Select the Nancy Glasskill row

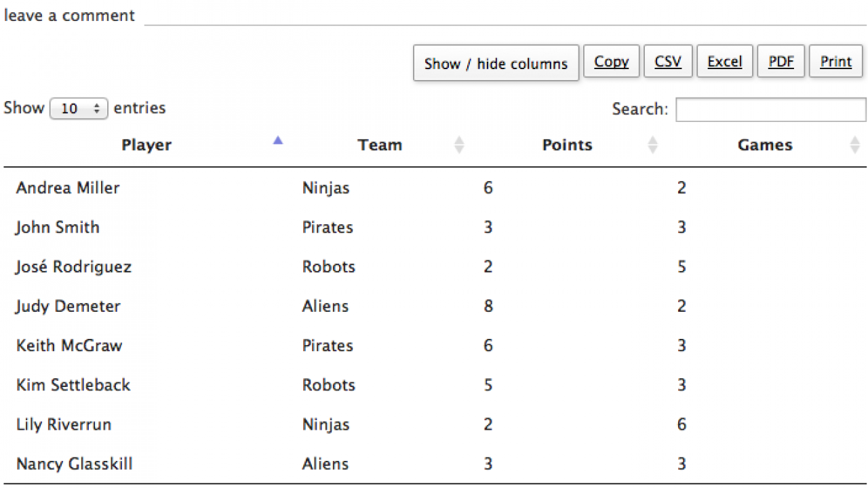click(x=435, y=464)
